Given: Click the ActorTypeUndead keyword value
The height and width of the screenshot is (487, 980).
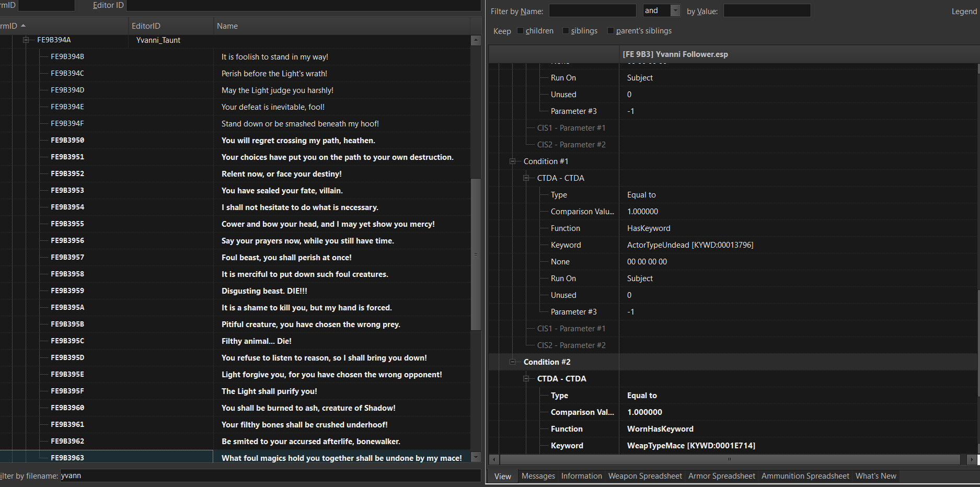Looking at the screenshot, I should coord(690,245).
